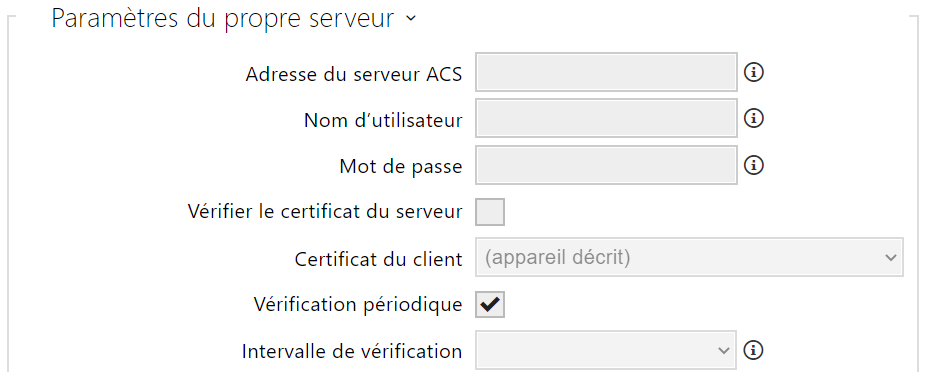This screenshot has width=925, height=376.
Task: Enable Vérifier le certificat du serveur checkbox
Action: coord(490,212)
